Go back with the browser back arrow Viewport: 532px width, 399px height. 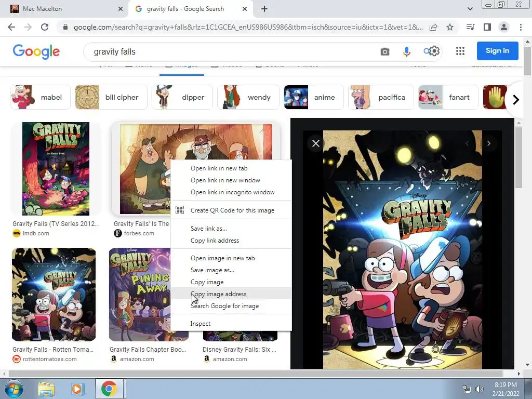tap(11, 27)
